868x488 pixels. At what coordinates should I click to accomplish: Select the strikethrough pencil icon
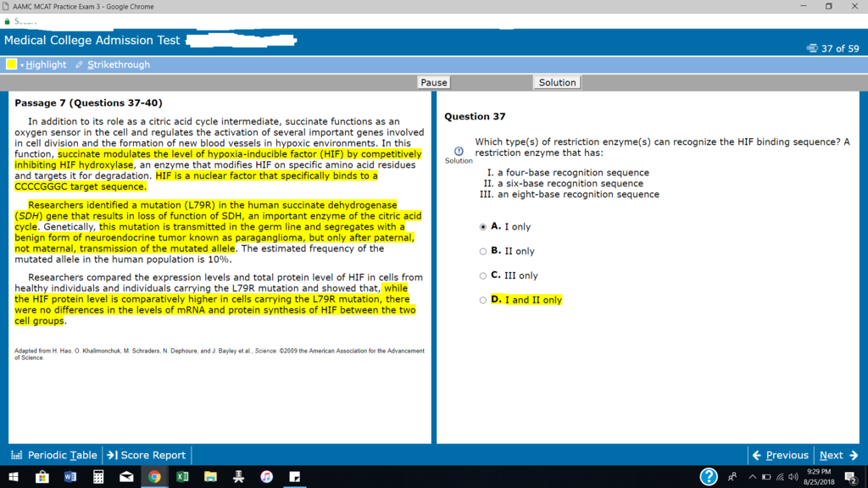(78, 64)
